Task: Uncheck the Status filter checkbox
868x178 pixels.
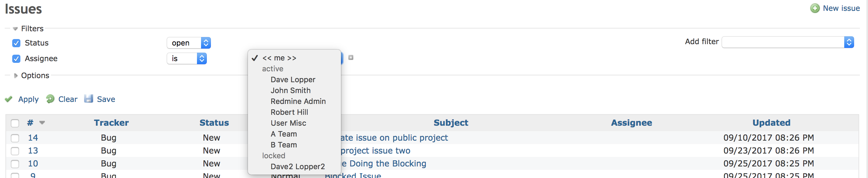Action: click(16, 43)
